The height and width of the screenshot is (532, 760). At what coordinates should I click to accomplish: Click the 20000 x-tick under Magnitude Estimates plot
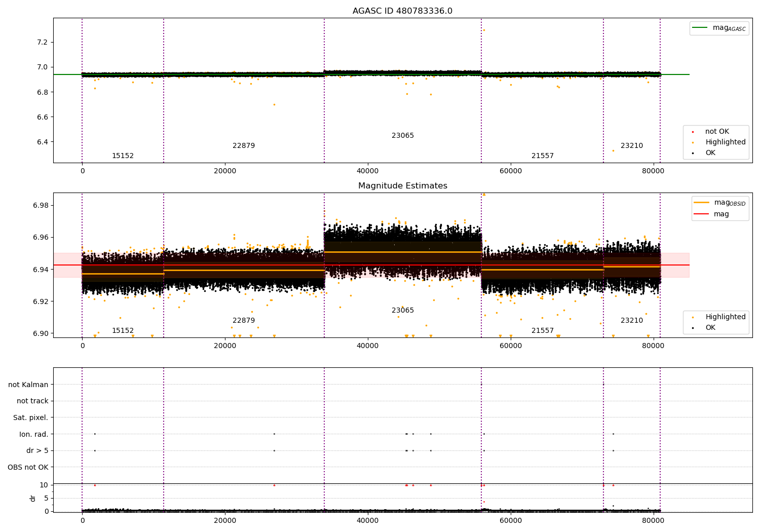(x=225, y=346)
